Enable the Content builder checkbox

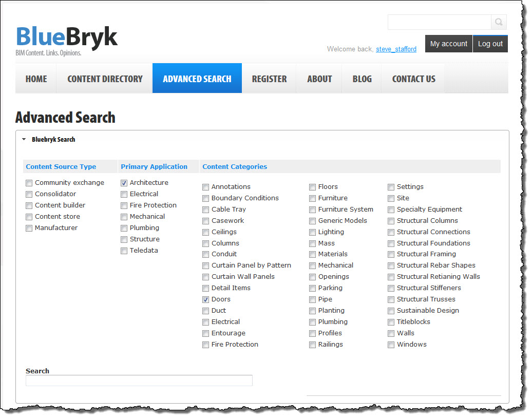[x=29, y=205]
